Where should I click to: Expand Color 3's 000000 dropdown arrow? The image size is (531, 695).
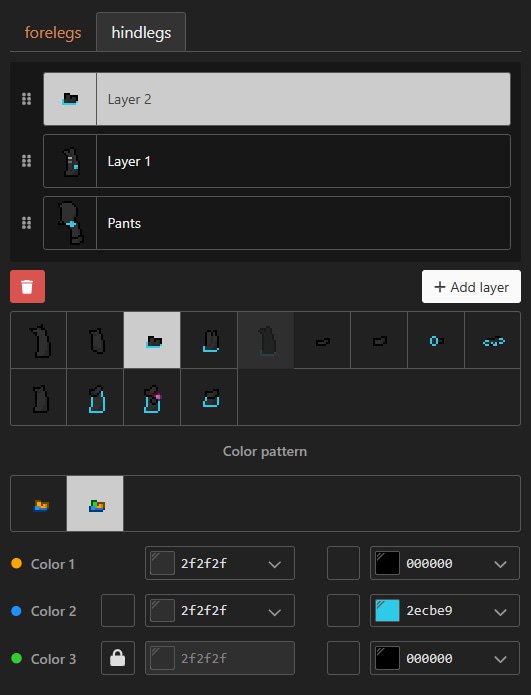coord(500,659)
